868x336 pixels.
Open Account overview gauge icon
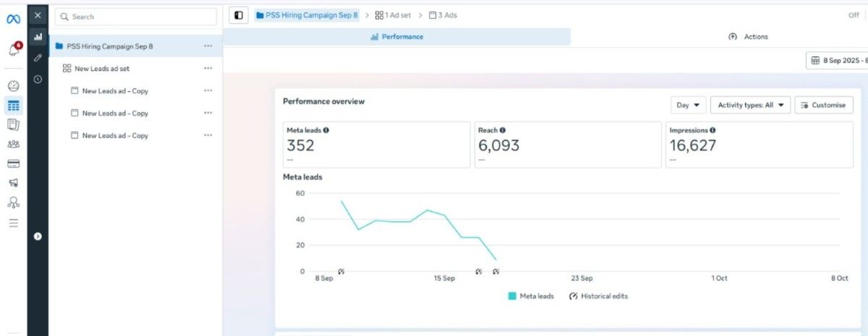coord(13,86)
